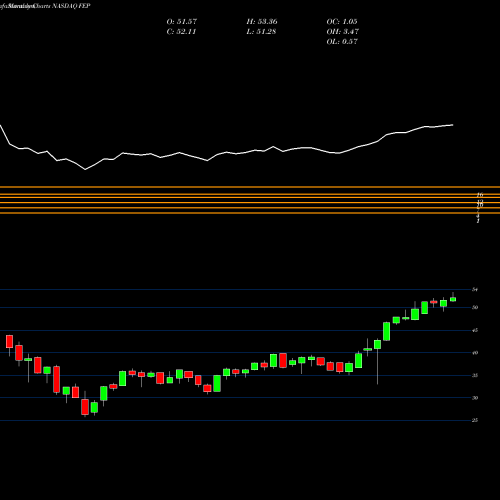Click the 45 price axis label
Image resolution: width=500 pixels, height=500 pixels.
(x=475, y=330)
